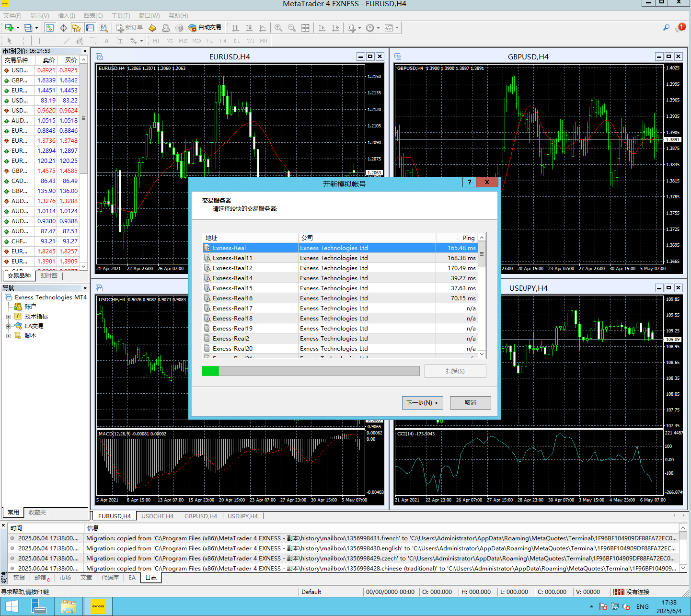The width and height of the screenshot is (691, 616).
Task: Switch chart to candlestick display
Action: click(249, 28)
